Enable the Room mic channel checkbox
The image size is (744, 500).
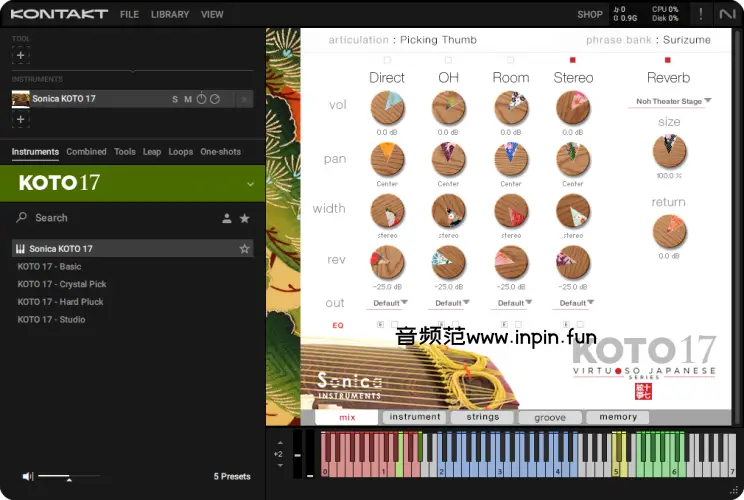[511, 60]
